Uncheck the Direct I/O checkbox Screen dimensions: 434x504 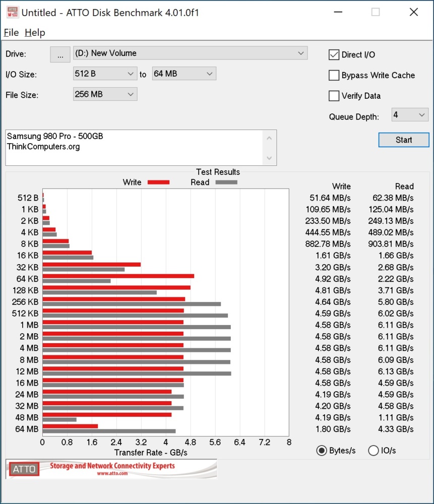click(334, 54)
